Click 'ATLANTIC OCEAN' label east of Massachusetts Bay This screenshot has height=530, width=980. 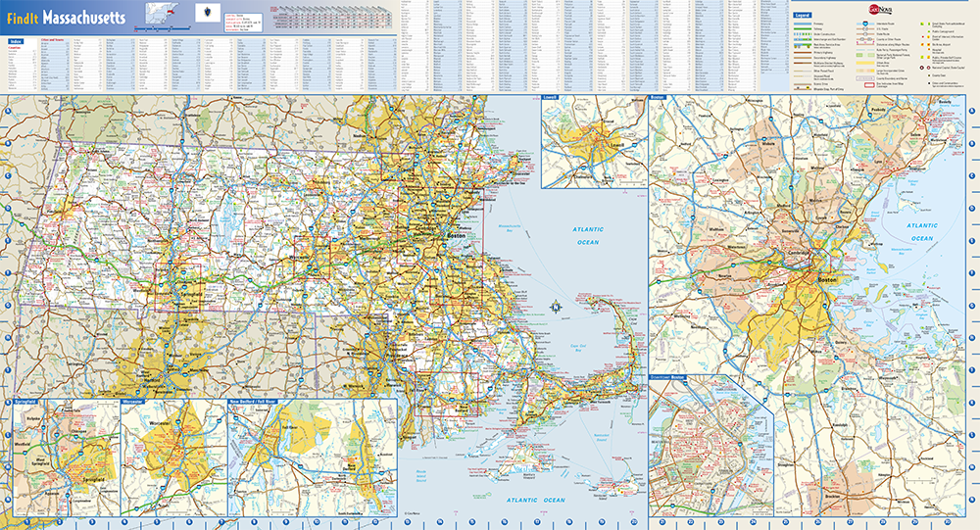(588, 236)
